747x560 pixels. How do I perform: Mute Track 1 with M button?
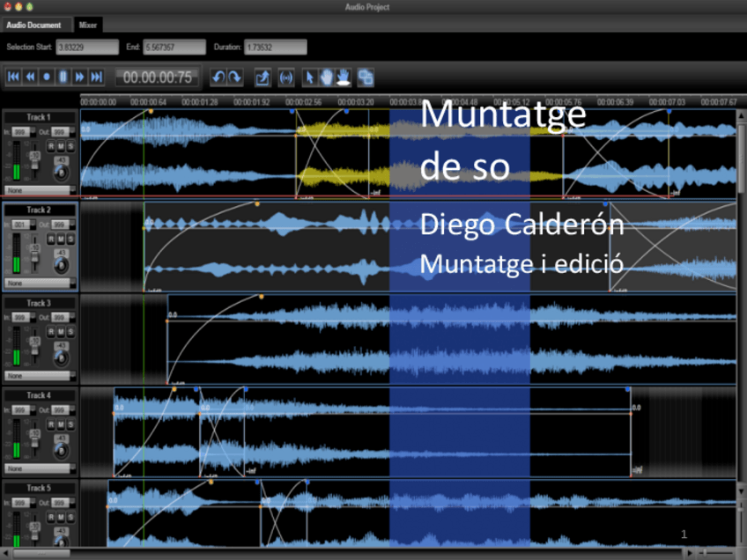pyautogui.click(x=61, y=146)
